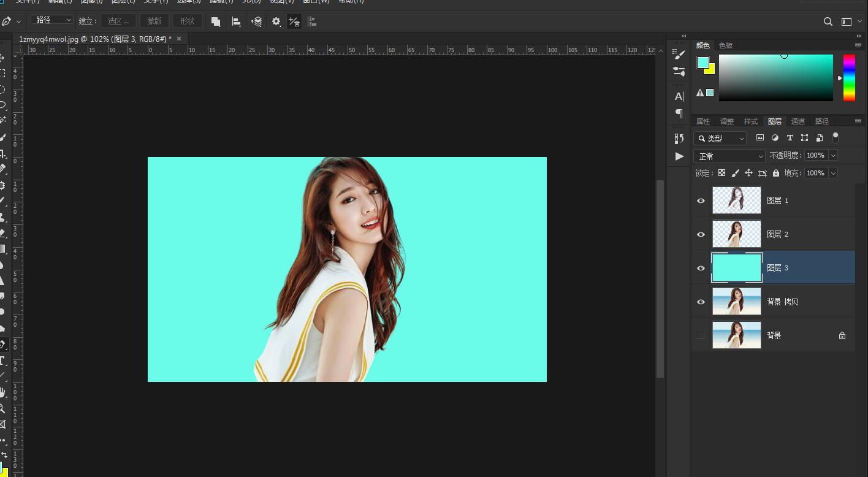The width and height of the screenshot is (868, 477).
Task: Click the yellow background color swatch
Action: pyautogui.click(x=710, y=70)
